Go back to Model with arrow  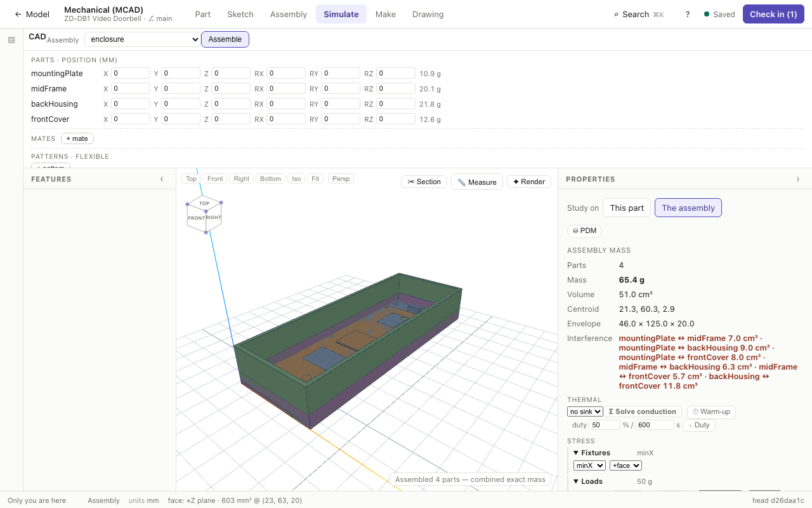point(32,14)
